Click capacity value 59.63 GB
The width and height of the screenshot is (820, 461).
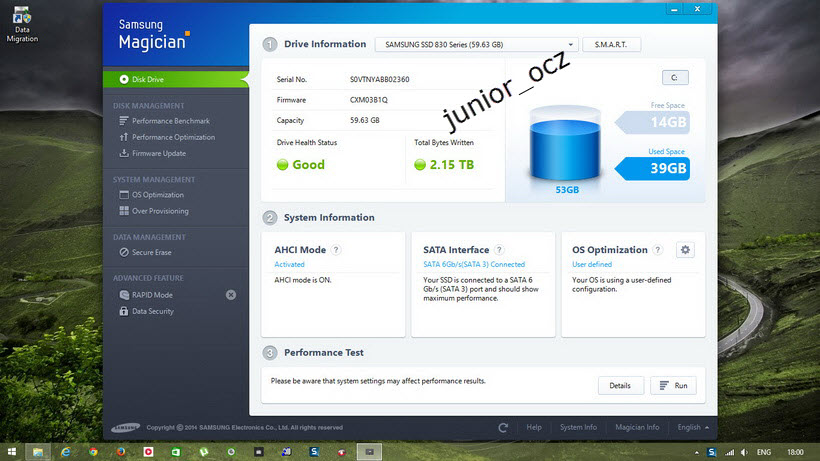point(365,120)
